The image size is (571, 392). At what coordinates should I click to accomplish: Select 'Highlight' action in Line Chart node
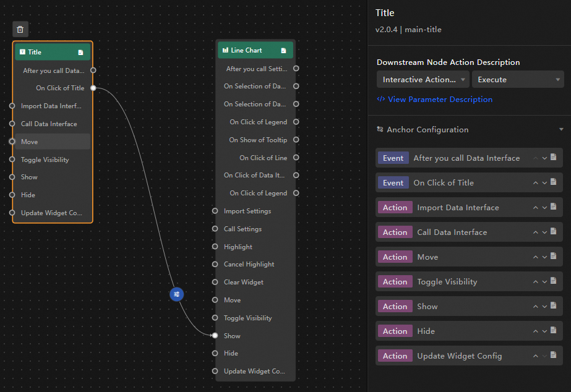pos(238,247)
